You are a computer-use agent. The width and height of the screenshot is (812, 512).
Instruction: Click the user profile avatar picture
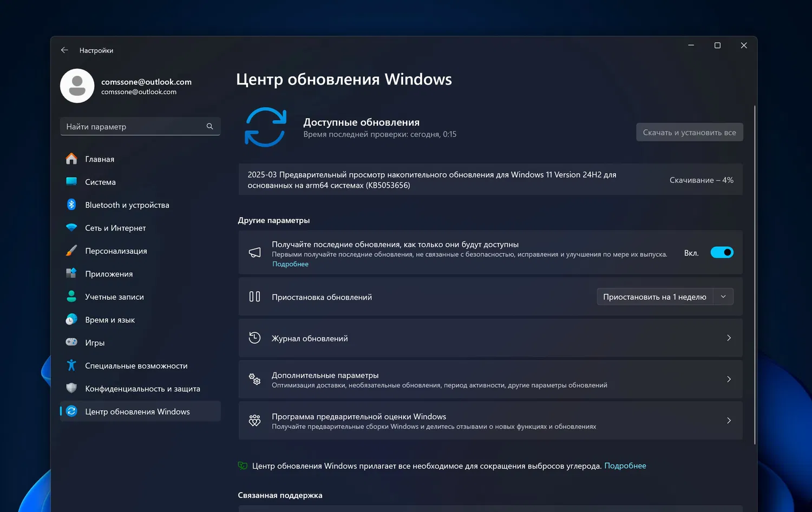[x=77, y=86]
